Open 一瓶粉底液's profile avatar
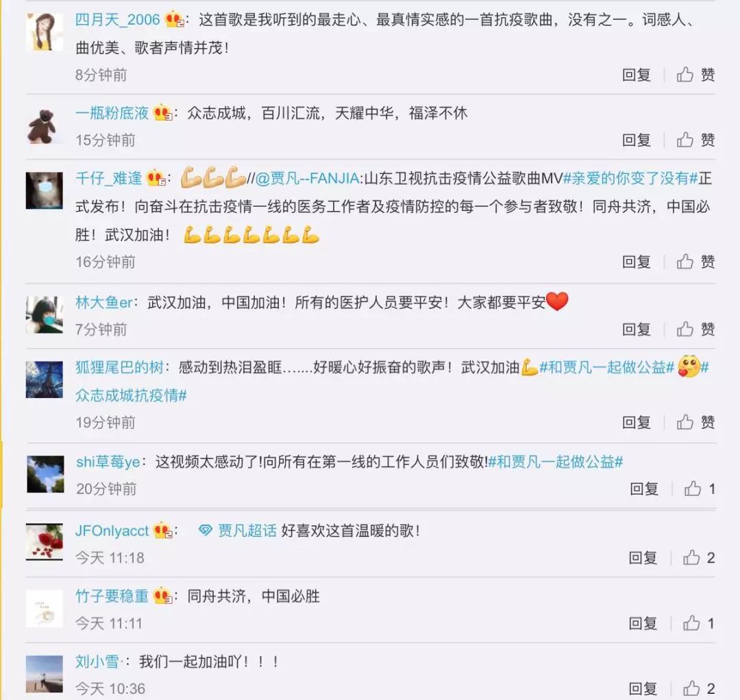Screen dimensions: 740x700 click(45, 127)
